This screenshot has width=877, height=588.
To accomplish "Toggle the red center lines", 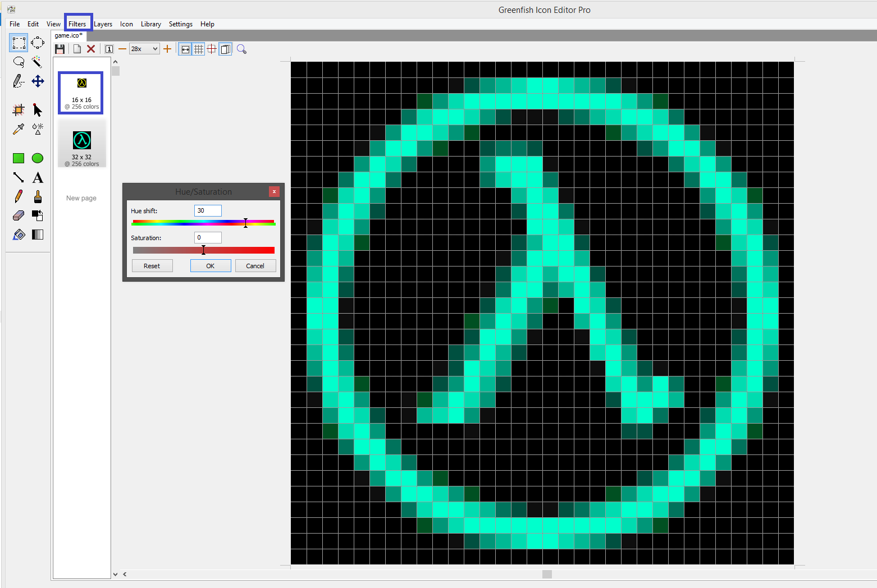I will coord(212,49).
